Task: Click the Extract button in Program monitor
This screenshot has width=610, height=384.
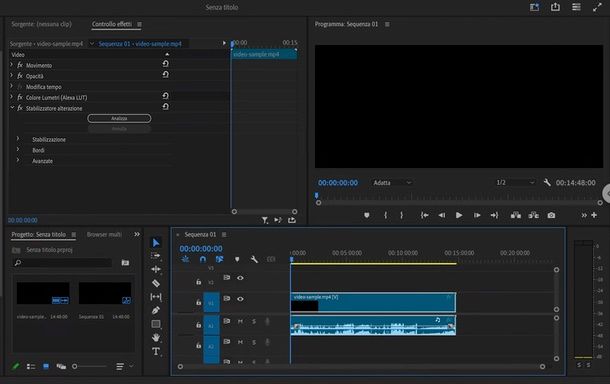Action: [x=533, y=215]
